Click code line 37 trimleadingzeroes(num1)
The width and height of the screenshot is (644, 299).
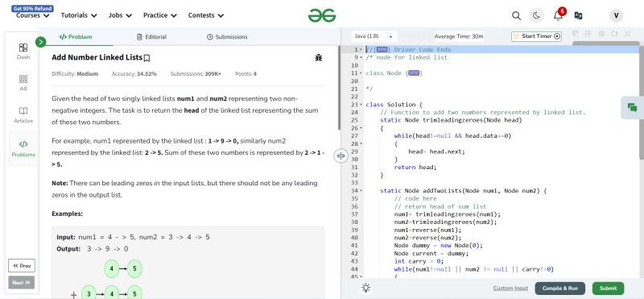(448, 214)
